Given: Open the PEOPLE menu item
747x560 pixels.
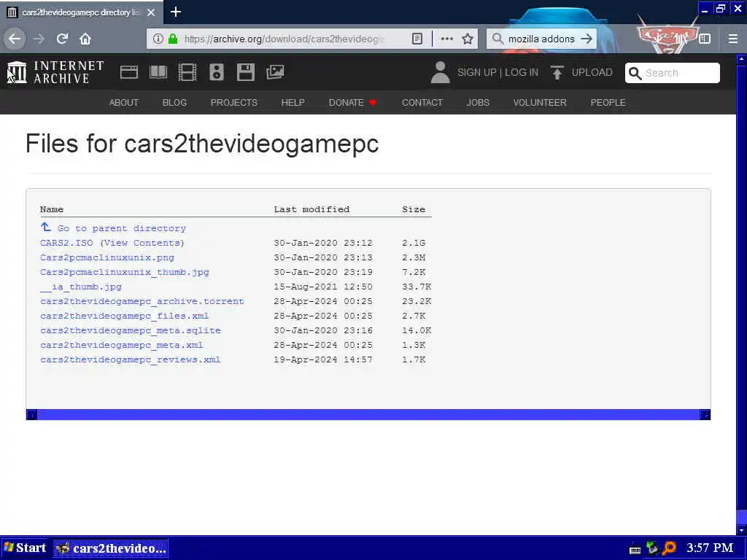Looking at the screenshot, I should click(608, 102).
